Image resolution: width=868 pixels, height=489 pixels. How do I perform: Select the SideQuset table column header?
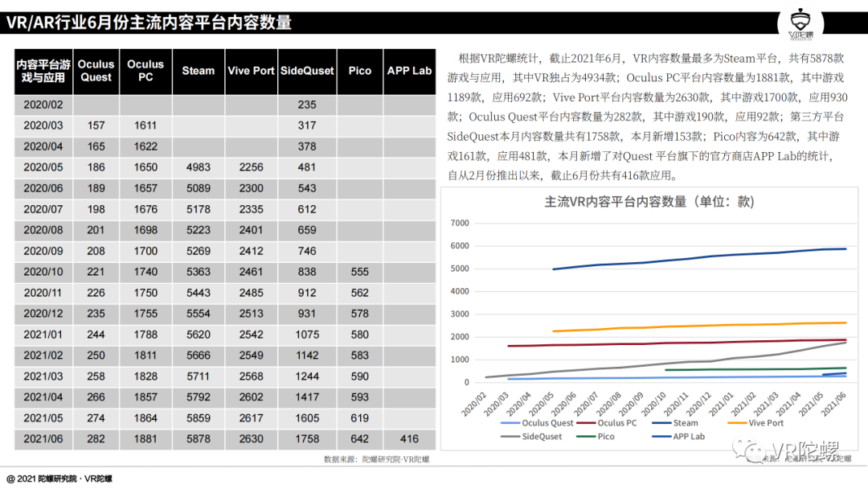tap(307, 71)
